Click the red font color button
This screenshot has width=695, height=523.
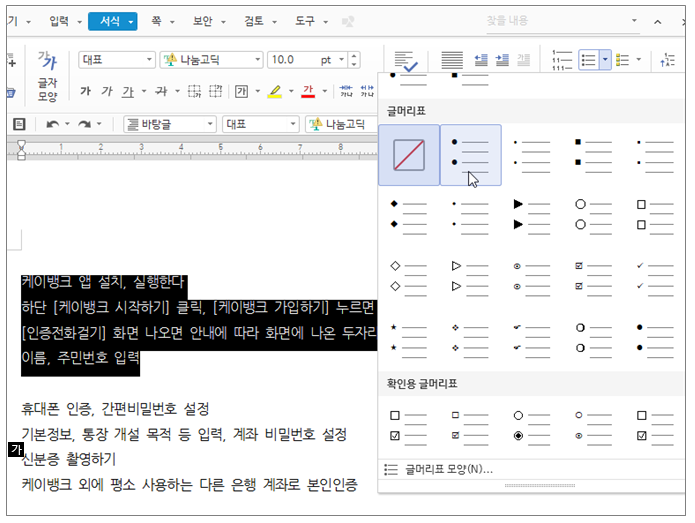[308, 91]
